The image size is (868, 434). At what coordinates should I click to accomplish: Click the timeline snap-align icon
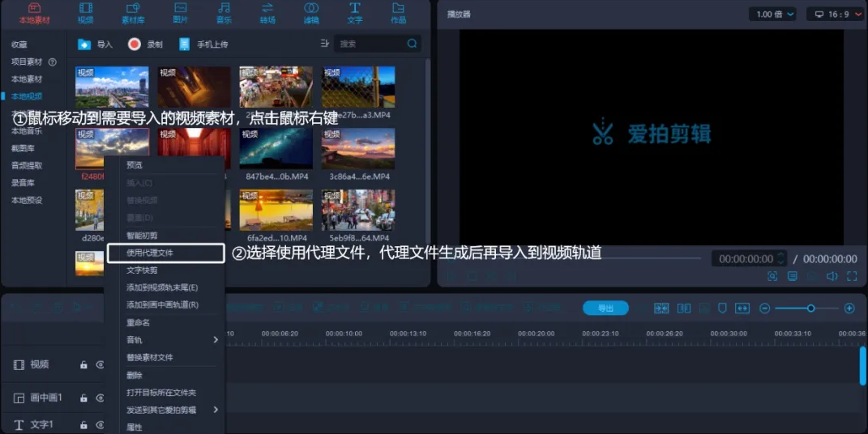pos(661,308)
